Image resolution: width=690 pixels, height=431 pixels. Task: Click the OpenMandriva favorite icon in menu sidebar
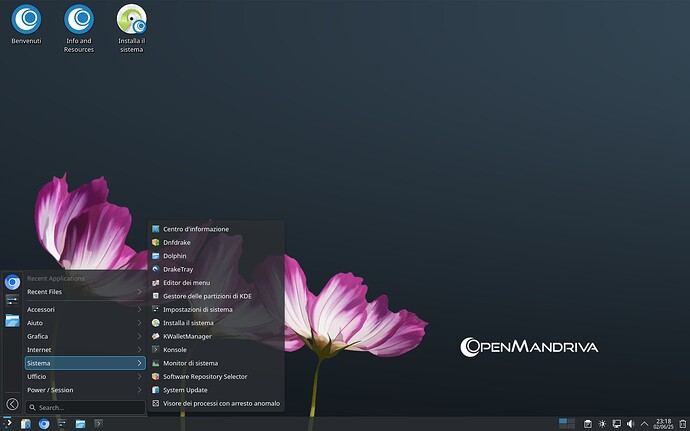point(12,282)
